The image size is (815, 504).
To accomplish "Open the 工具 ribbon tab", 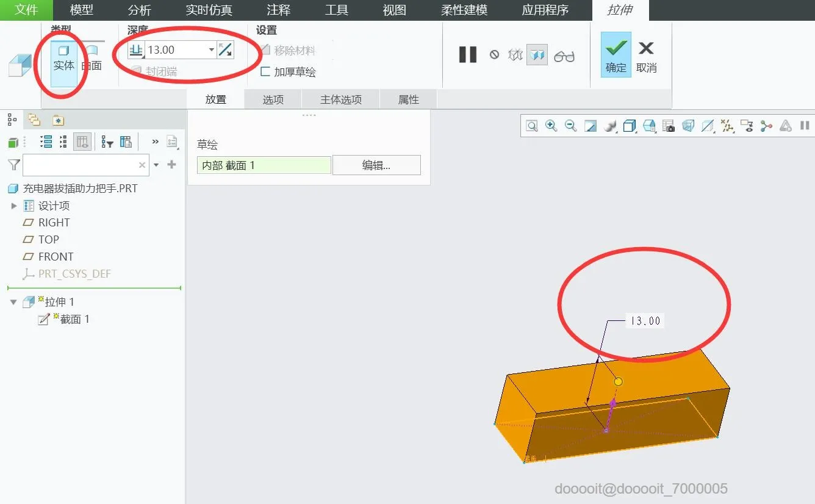I will tap(336, 10).
